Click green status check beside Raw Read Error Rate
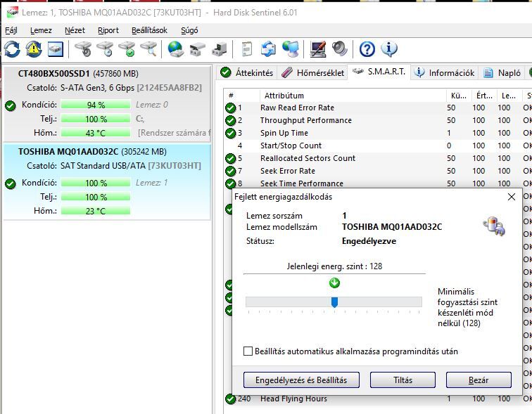This screenshot has height=414, width=532. pyautogui.click(x=230, y=108)
